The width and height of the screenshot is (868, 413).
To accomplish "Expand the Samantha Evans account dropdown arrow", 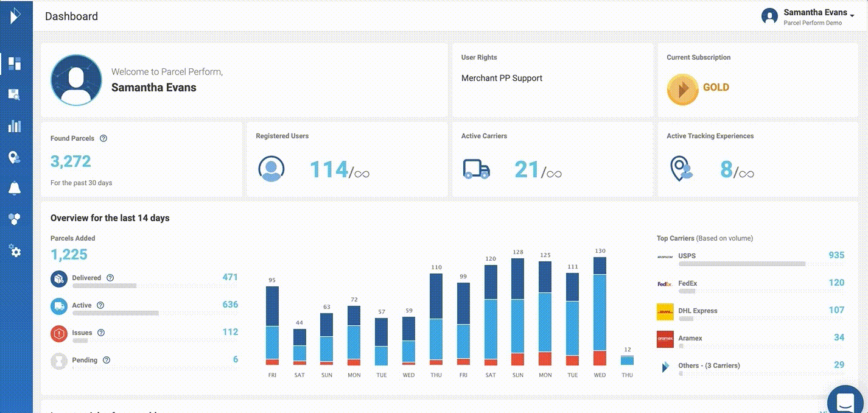I will point(852,16).
